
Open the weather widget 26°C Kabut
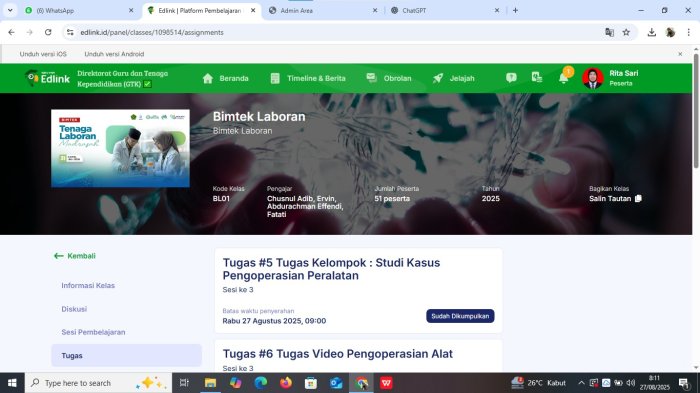(538, 383)
